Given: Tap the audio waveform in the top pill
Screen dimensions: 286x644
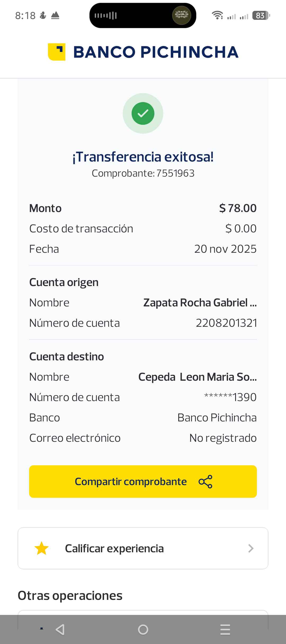Looking at the screenshot, I should click(106, 16).
